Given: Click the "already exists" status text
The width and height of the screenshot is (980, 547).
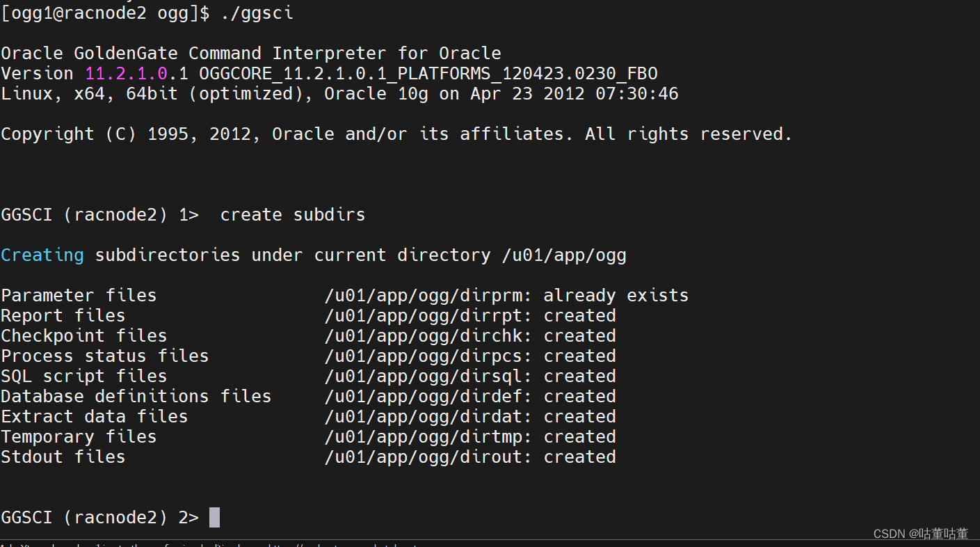Looking at the screenshot, I should click(x=616, y=295).
